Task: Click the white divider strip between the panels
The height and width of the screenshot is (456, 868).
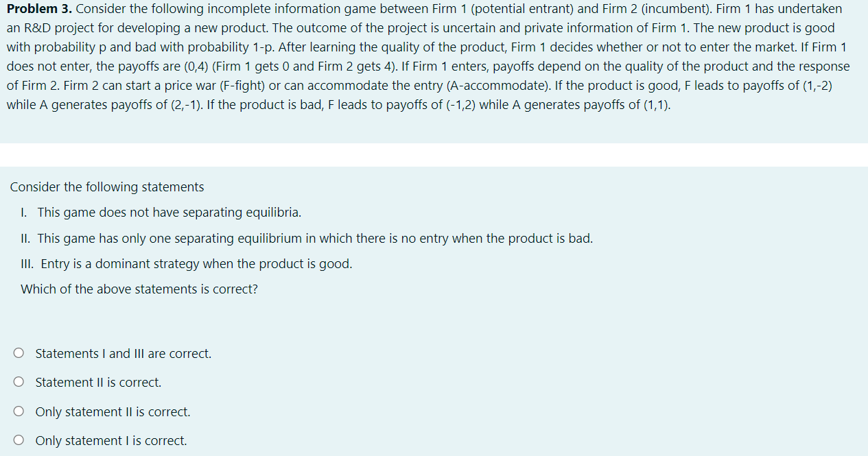Action: 434,155
